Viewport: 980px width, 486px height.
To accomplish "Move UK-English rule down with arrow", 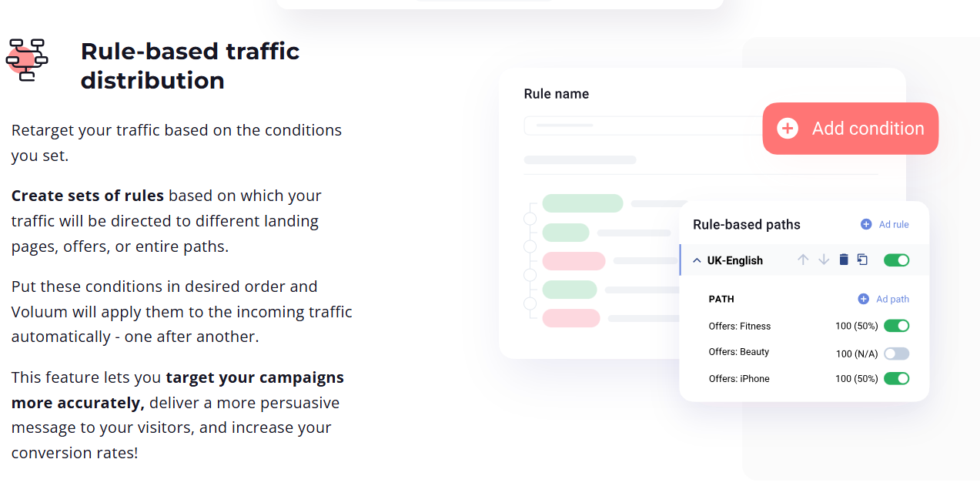I will [x=824, y=260].
